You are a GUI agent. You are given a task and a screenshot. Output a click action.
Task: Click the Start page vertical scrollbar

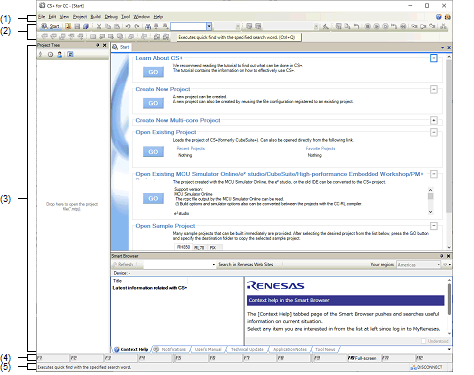449,152
